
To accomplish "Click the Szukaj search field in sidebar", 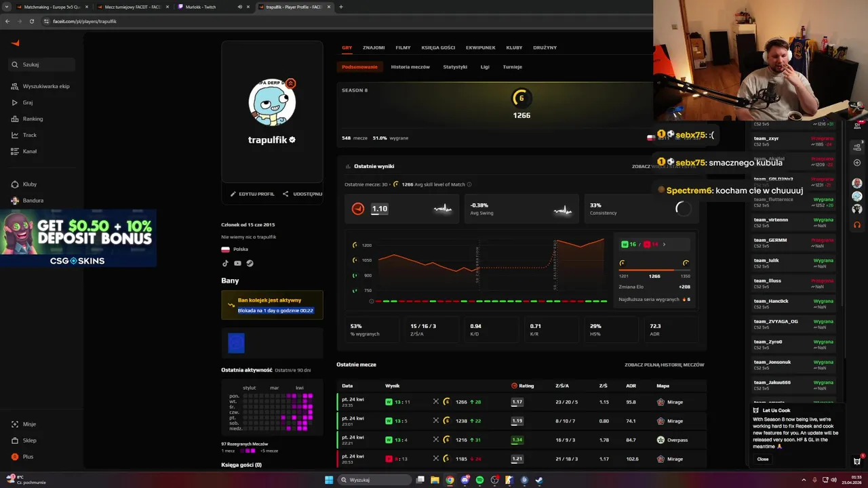I will 43,64.
